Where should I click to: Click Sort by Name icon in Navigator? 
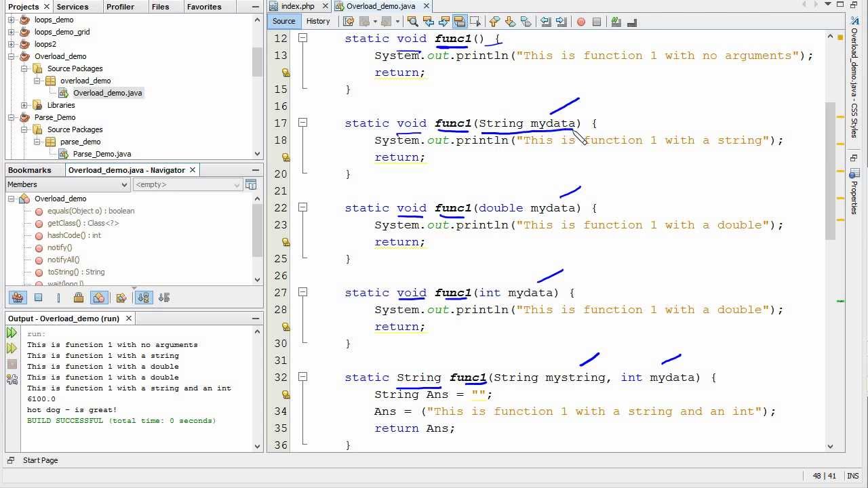tap(144, 298)
